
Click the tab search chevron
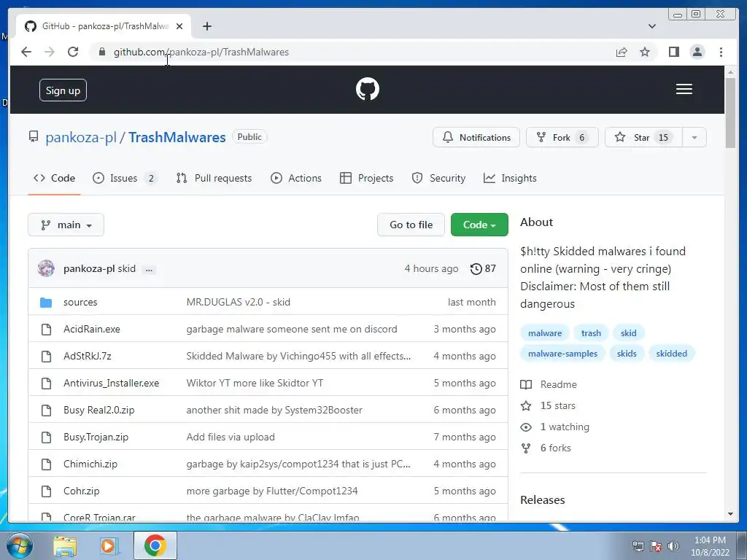click(652, 26)
